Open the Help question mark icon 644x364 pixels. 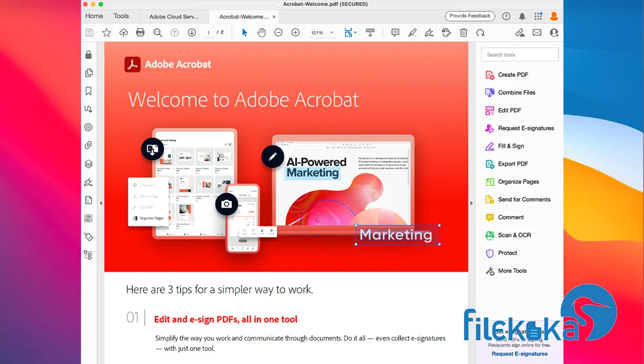click(x=506, y=16)
